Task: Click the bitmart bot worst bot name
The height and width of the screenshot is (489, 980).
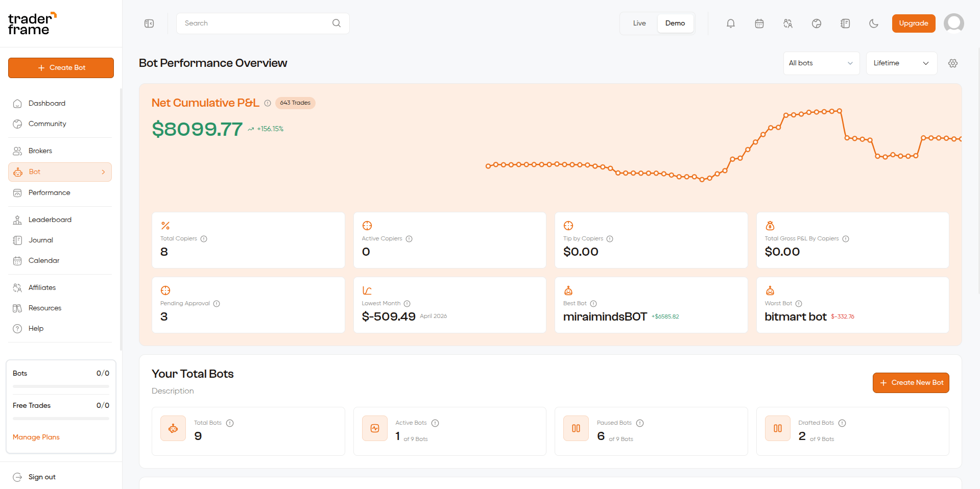Action: pos(795,317)
